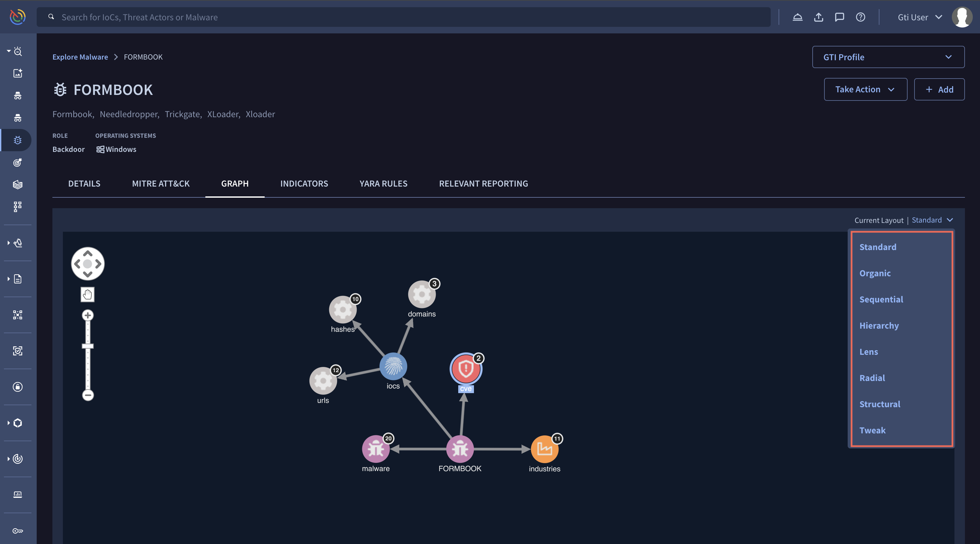Expand the sidebar document group arrow
980x544 pixels.
[9, 279]
